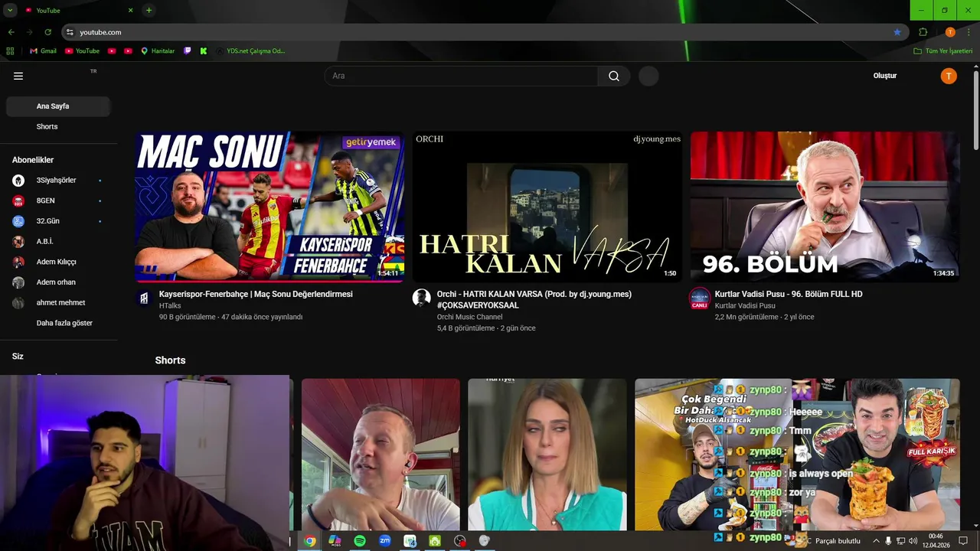This screenshot has width=980, height=551.
Task: Open the Chrome profile icon in the toolbar
Action: 950,32
